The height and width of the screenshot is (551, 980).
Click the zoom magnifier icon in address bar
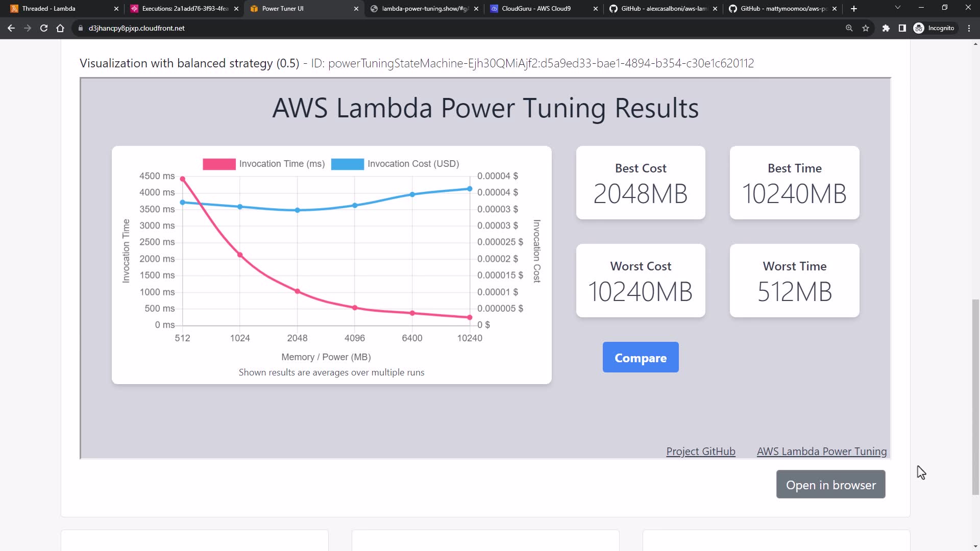(x=849, y=28)
